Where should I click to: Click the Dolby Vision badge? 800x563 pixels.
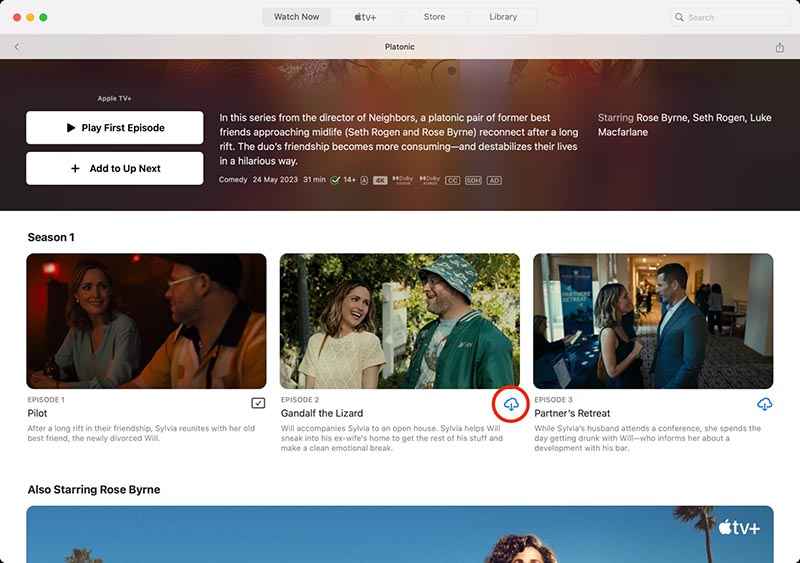click(x=403, y=180)
